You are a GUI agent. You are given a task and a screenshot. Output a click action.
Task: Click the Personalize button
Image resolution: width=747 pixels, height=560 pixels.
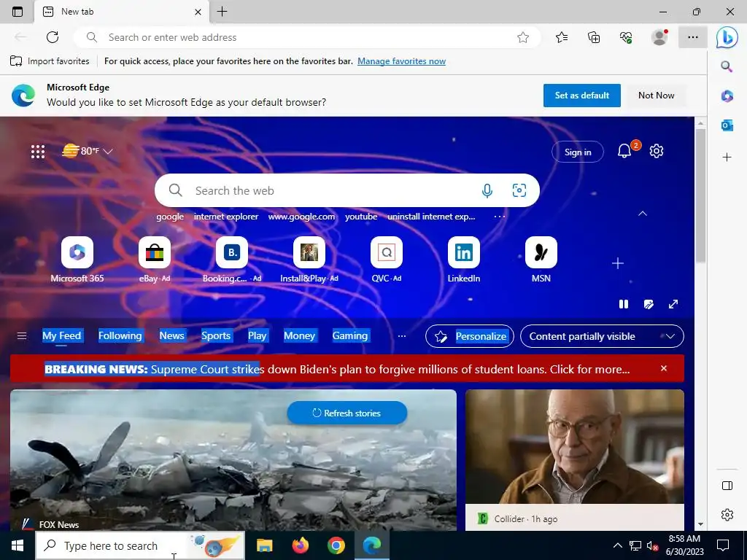(469, 336)
